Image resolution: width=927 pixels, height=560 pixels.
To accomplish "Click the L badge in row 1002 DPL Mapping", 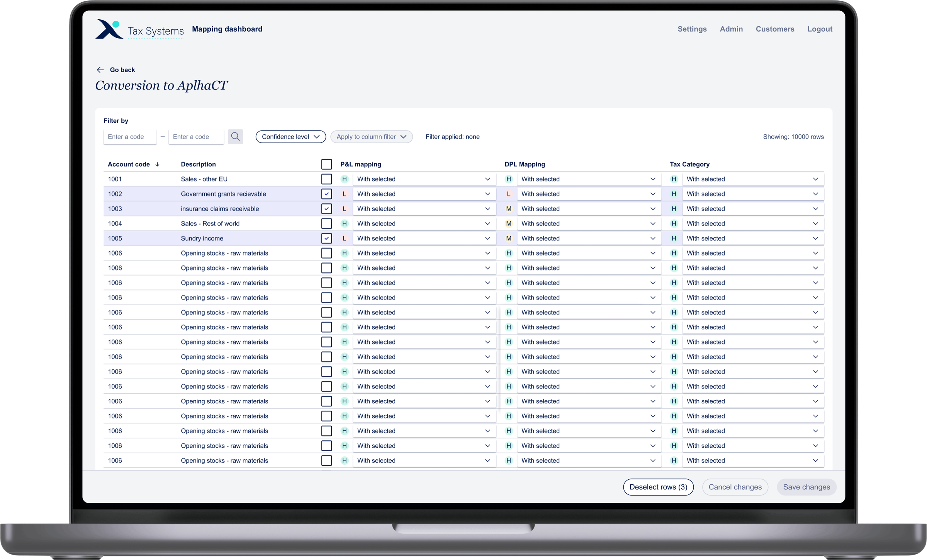I will tap(509, 194).
